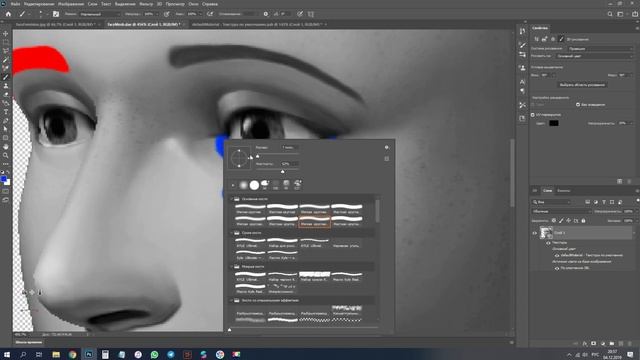
Task: Select the Rectangular Marquee tool
Action: coord(6,42)
